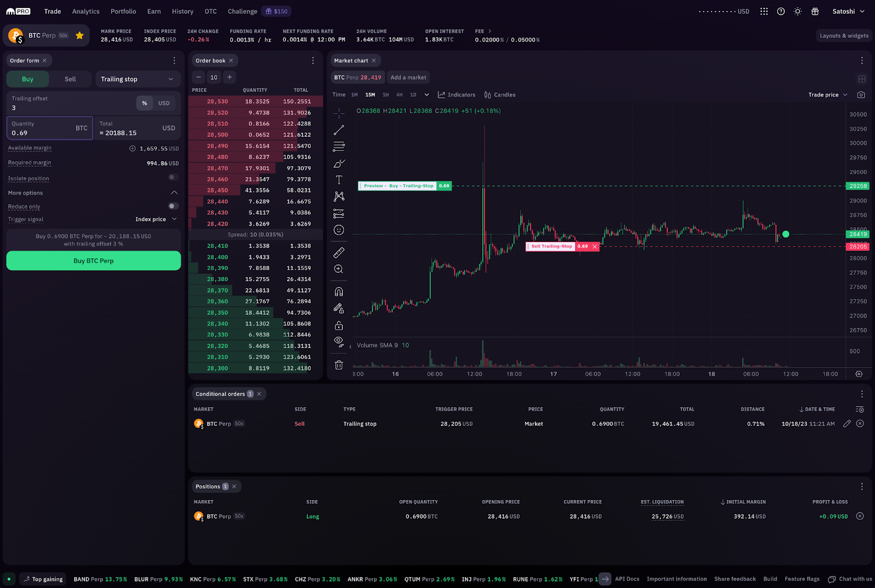Select the brush drawing tool

click(339, 163)
